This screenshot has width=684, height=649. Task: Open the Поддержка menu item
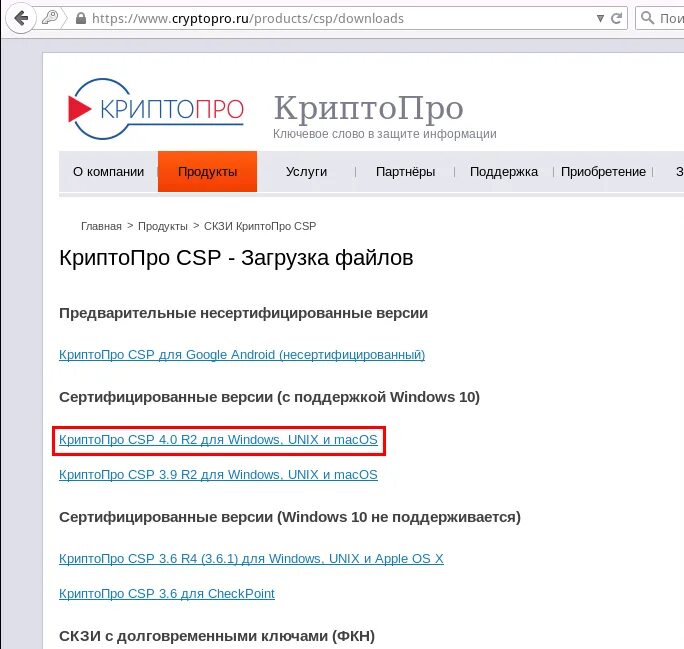(x=504, y=172)
